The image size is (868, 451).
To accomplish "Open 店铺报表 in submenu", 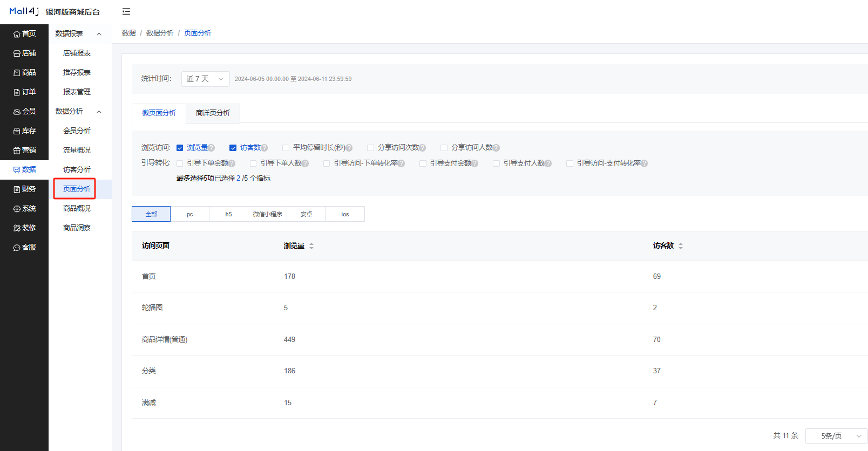I will click(x=77, y=53).
